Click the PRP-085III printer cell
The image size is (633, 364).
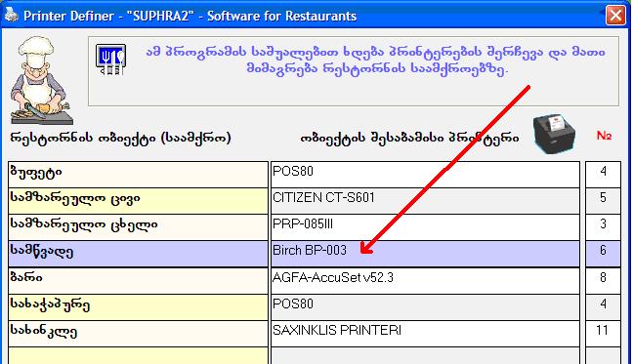pyautogui.click(x=426, y=227)
